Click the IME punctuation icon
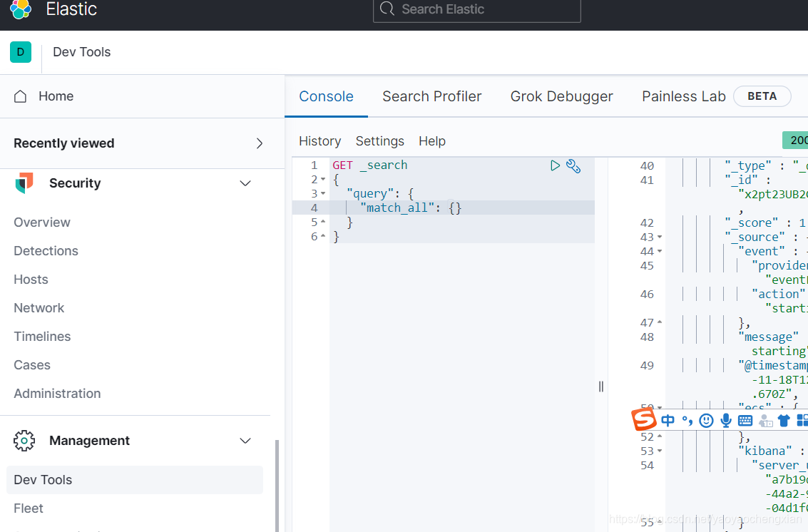 pos(687,421)
